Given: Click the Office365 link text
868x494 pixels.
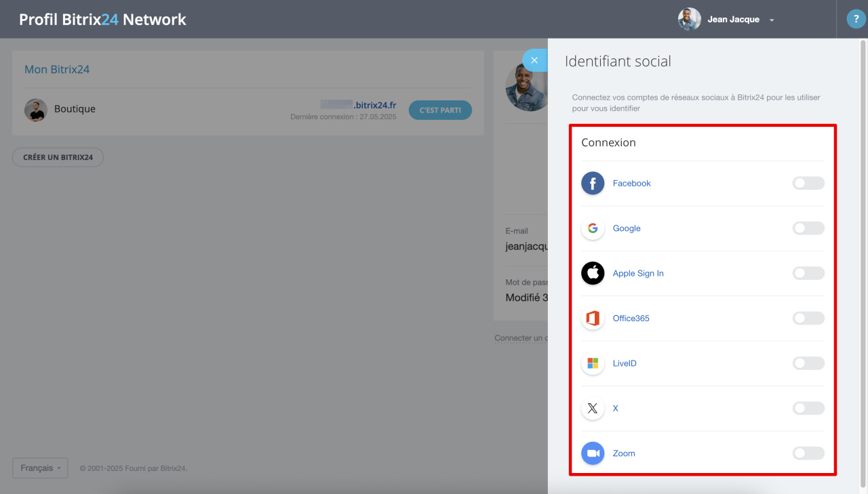Looking at the screenshot, I should pos(631,318).
